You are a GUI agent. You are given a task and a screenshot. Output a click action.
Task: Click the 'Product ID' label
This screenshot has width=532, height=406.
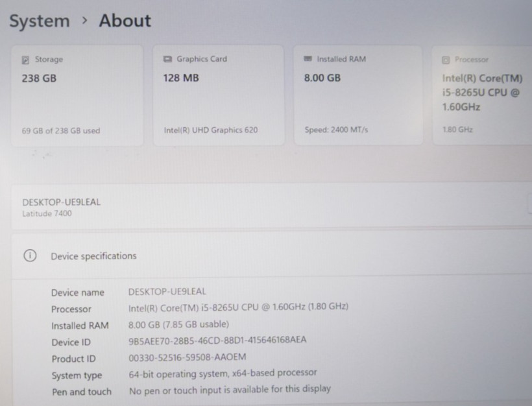click(73, 359)
